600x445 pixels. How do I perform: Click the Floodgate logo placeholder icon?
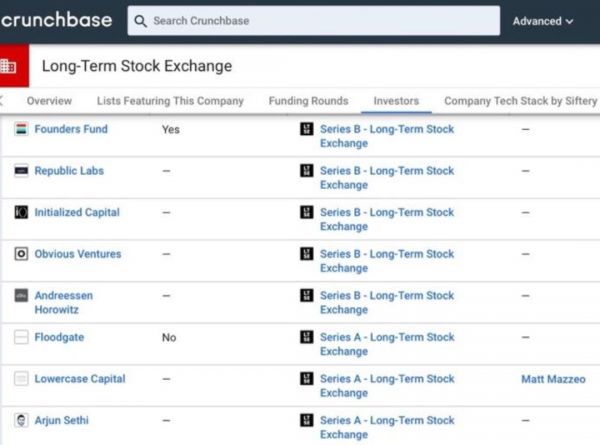tap(21, 338)
